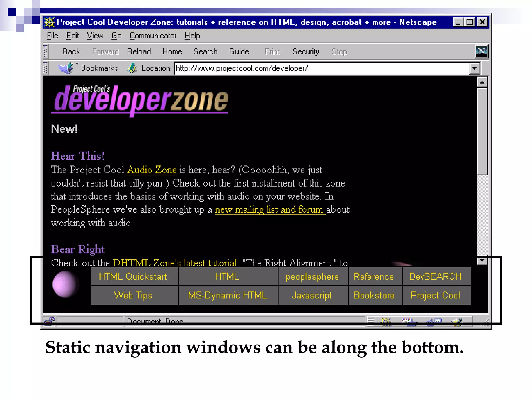Open the File menu

pyautogui.click(x=52, y=35)
